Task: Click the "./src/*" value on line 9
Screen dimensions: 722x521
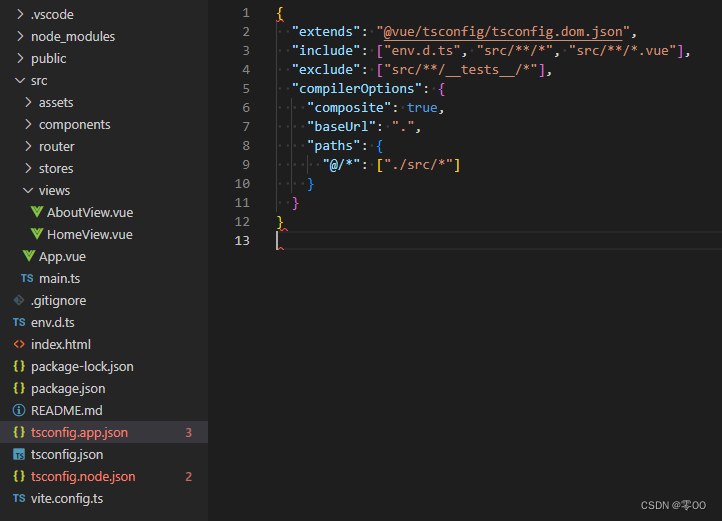Action: tap(418, 164)
